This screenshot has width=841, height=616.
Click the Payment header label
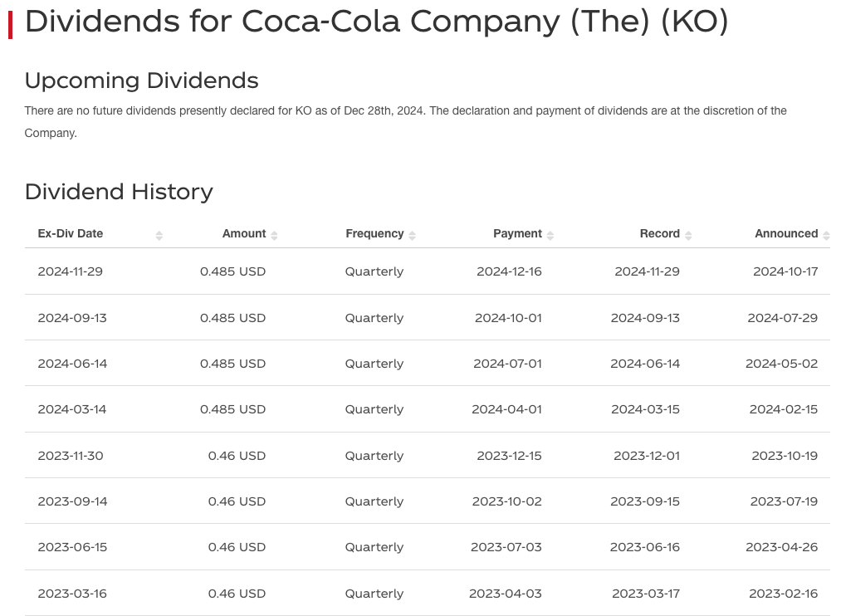(x=517, y=234)
